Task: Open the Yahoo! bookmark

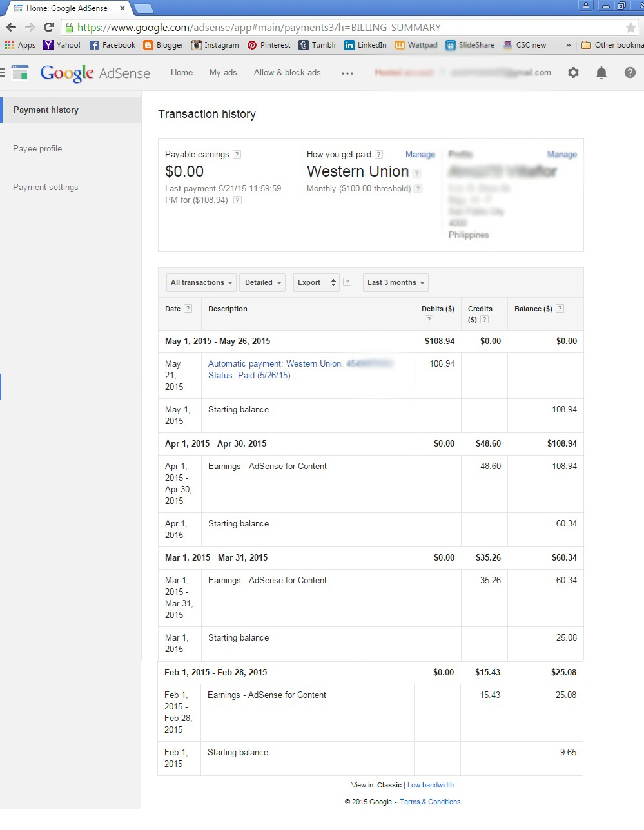Action: [x=62, y=45]
